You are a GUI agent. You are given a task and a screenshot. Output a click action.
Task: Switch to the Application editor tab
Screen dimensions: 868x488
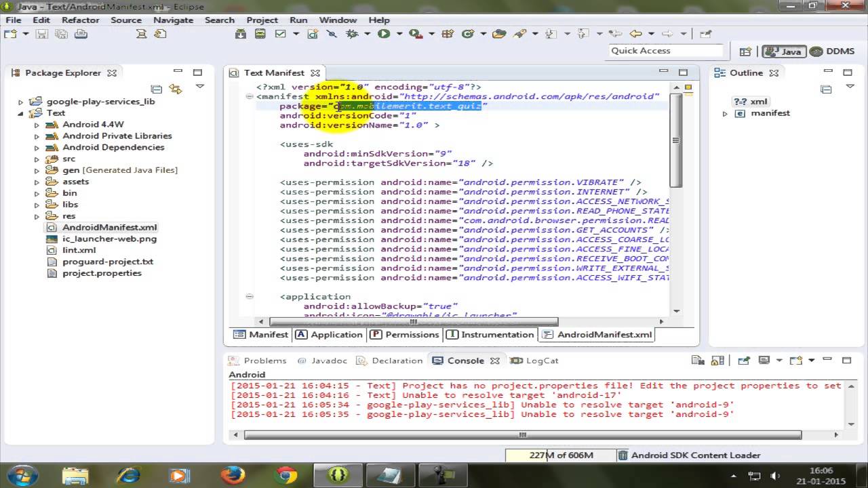[329, 334]
